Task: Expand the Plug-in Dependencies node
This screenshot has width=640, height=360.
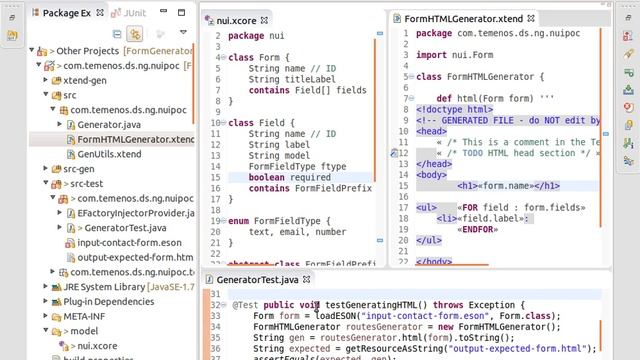Action: click(46, 301)
